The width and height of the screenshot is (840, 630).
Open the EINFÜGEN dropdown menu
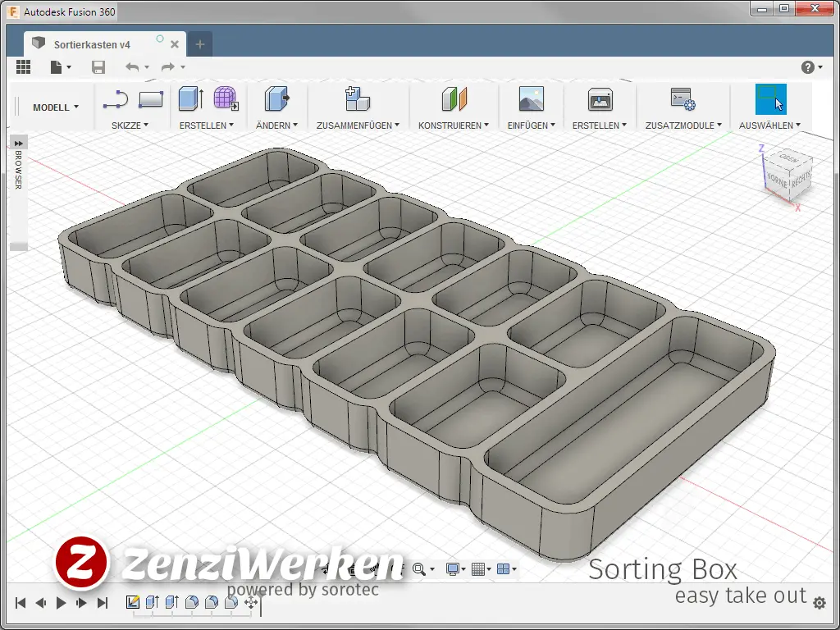[532, 126]
